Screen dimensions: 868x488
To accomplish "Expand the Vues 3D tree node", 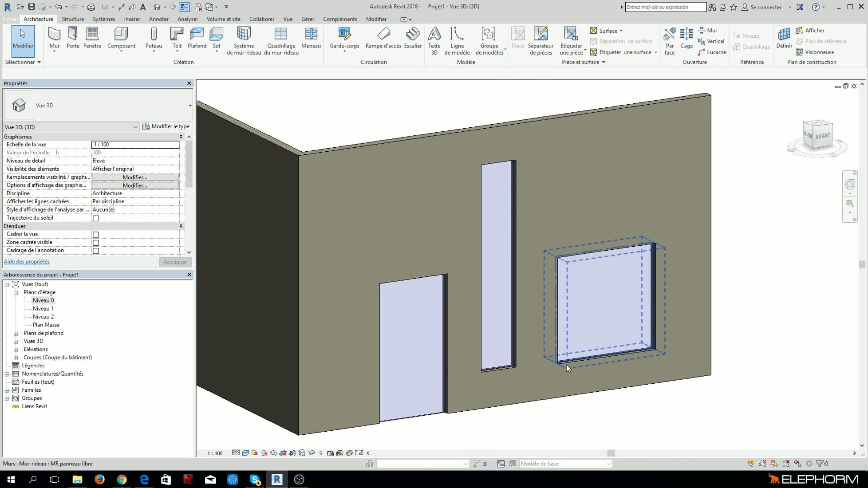I will click(x=16, y=342).
